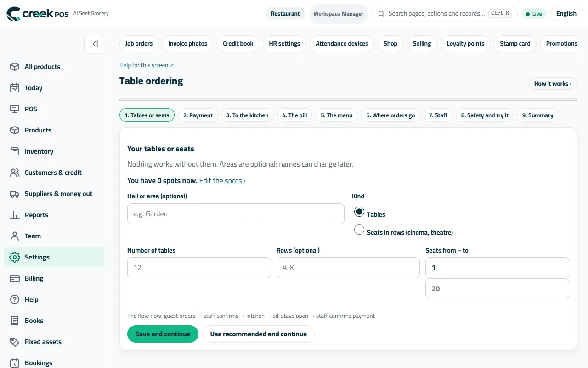Click the Ctrl K shortcut badge

pos(500,13)
